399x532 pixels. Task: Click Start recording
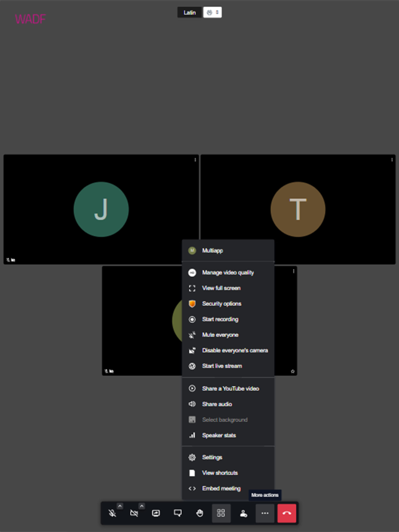pyautogui.click(x=228, y=320)
